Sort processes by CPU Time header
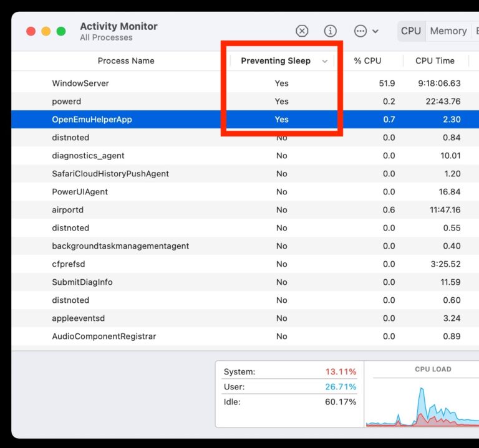Viewport: 479px width, 448px height. click(435, 61)
